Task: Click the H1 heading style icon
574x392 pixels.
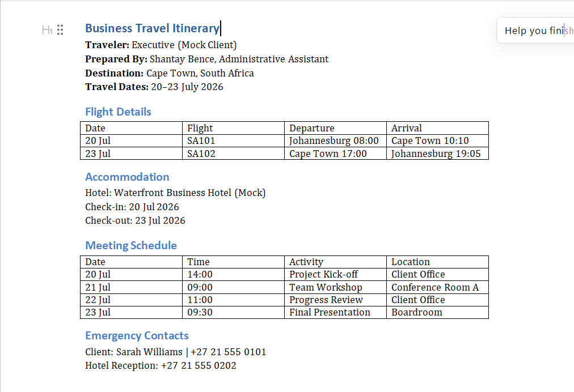Action: [47, 29]
